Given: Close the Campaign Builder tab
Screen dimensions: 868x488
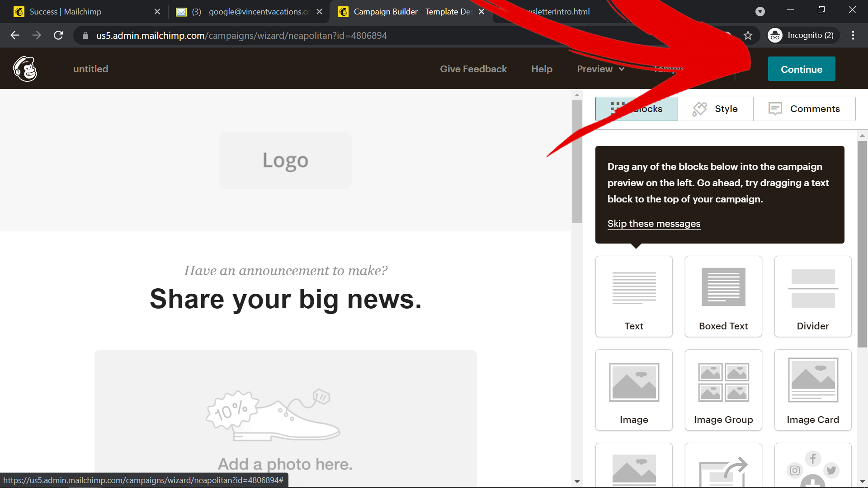Looking at the screenshot, I should coord(481,12).
